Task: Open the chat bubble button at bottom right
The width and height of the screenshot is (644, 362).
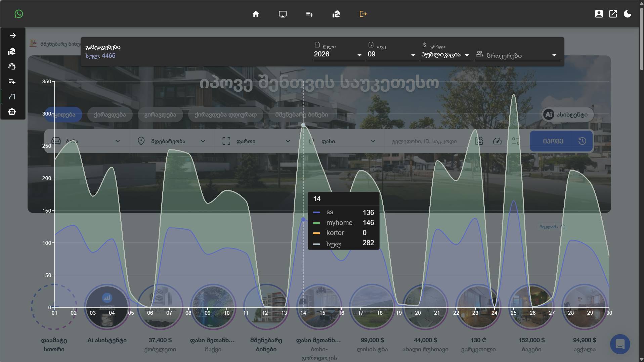Action: point(620,344)
